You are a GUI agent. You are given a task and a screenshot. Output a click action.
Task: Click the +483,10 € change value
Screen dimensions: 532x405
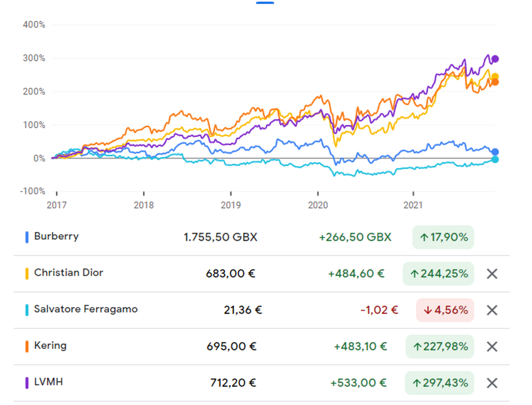[360, 347]
